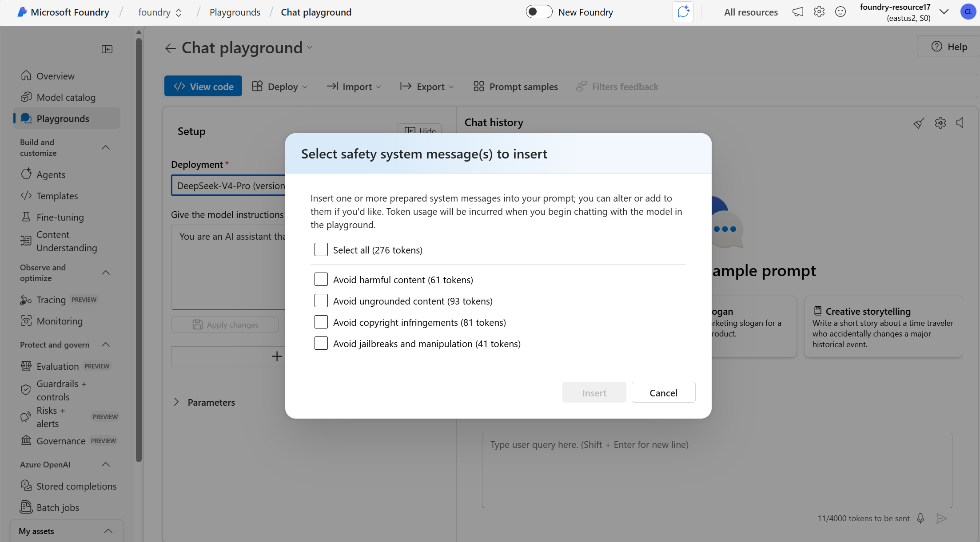
Task: Open Fine-tuning in sidebar
Action: click(67, 217)
